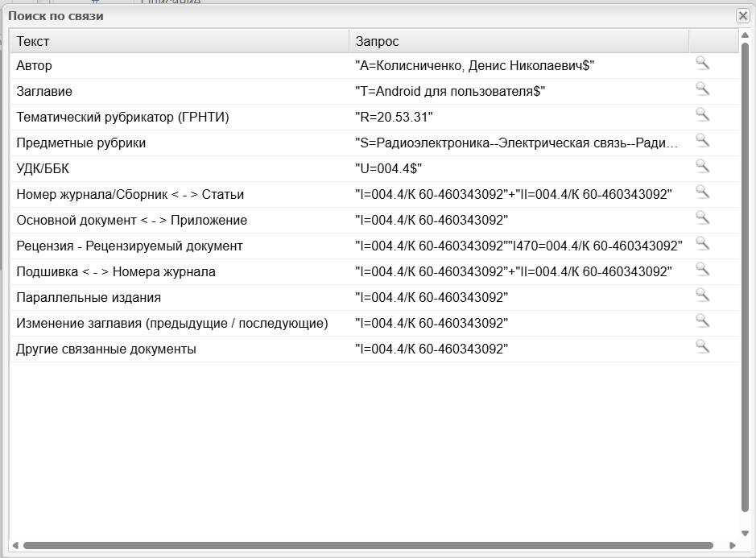This screenshot has width=756, height=558.
Task: Run search for the Заглавие row
Action: (702, 89)
